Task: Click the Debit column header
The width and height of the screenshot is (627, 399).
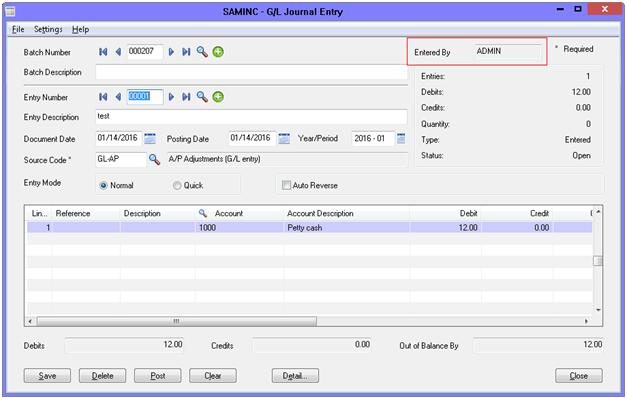Action: click(x=445, y=213)
